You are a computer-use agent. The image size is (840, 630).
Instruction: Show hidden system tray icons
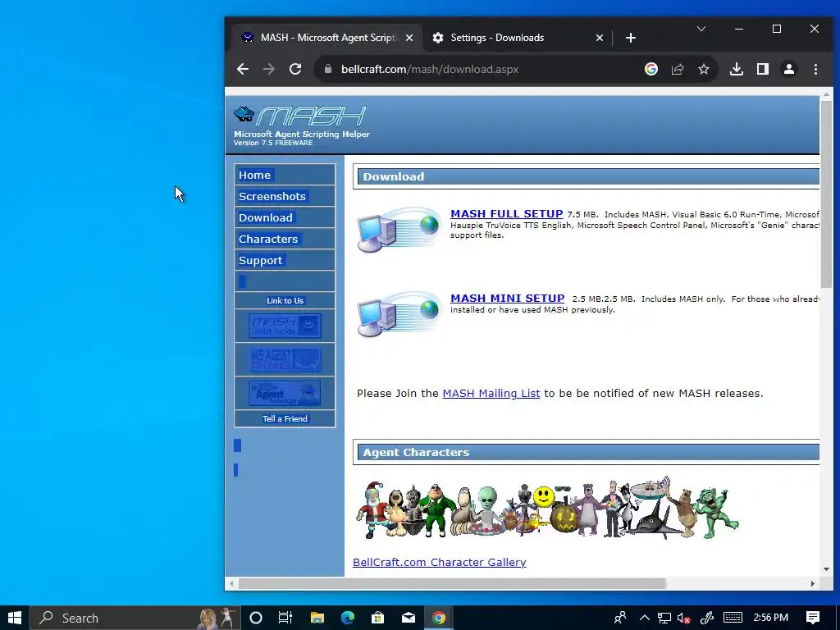pyautogui.click(x=645, y=618)
